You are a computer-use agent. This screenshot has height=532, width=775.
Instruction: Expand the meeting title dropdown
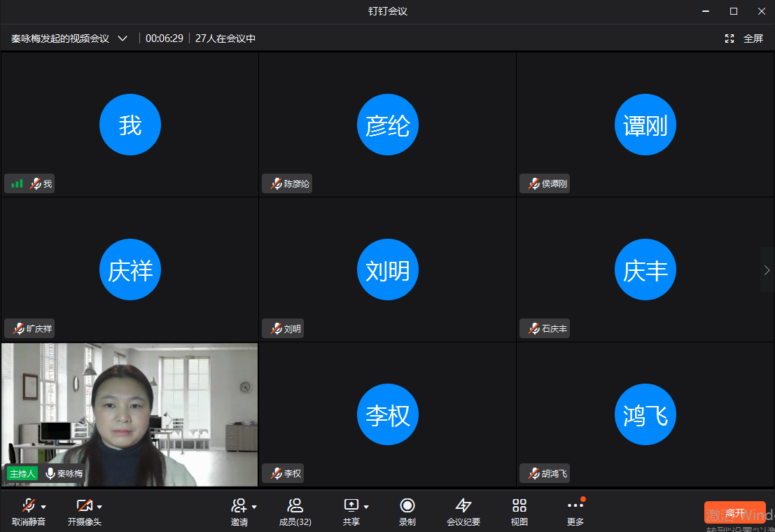[123, 38]
